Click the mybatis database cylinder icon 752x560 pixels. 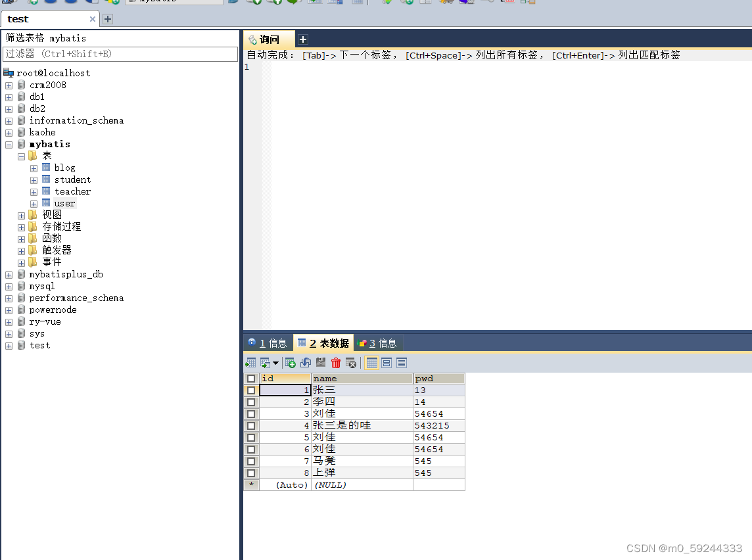click(x=21, y=144)
